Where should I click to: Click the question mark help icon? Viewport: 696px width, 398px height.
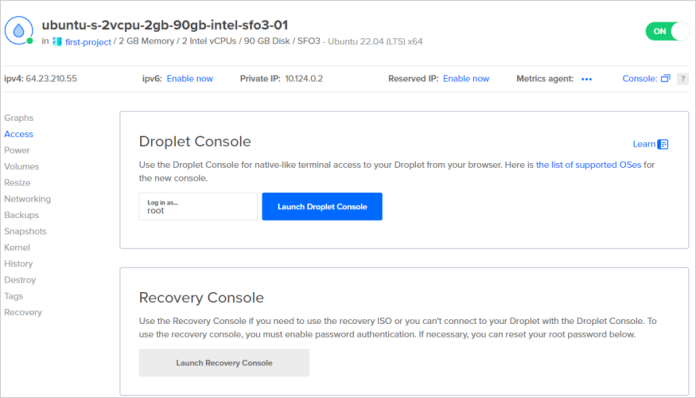pyautogui.click(x=683, y=79)
